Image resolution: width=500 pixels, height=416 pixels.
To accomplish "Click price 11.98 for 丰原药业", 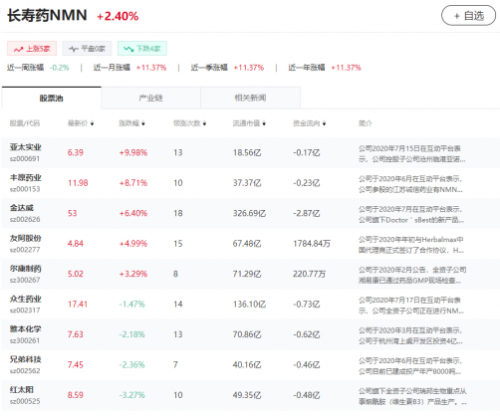I will 78,183.
